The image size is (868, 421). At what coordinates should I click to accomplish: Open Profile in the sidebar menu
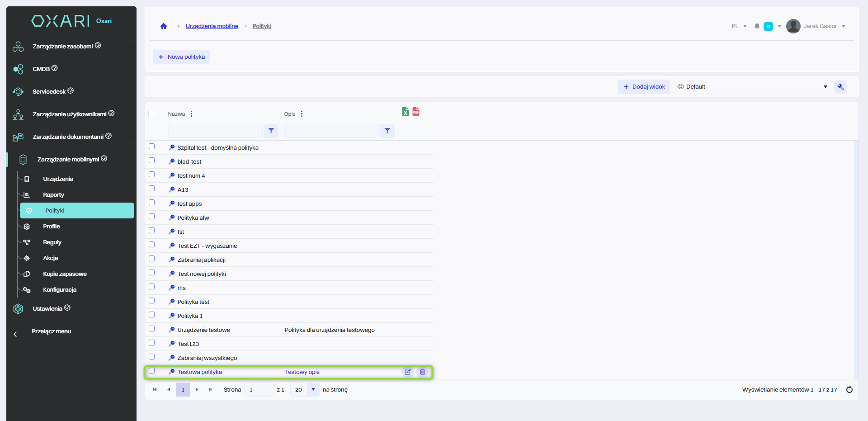(x=52, y=227)
